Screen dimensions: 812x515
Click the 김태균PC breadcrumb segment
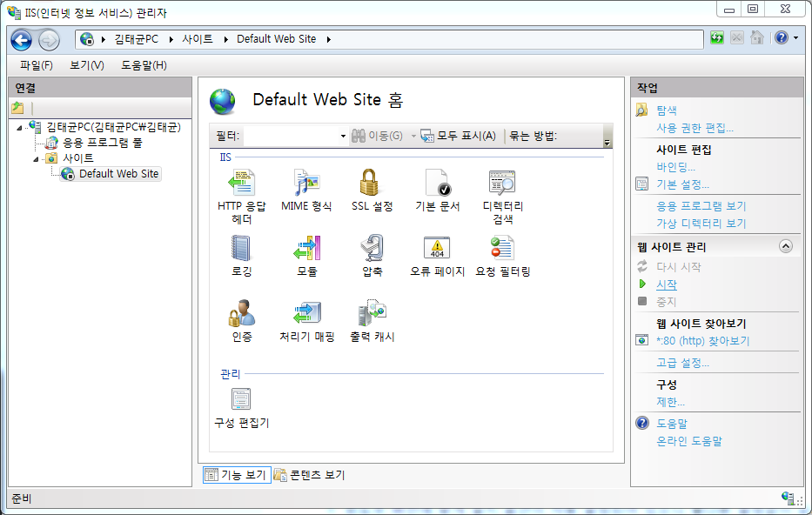[x=136, y=39]
